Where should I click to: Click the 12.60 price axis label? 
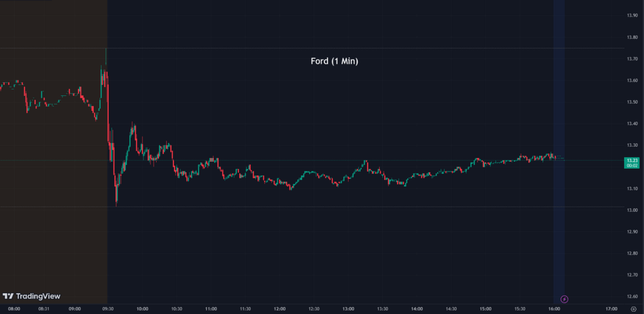click(632, 297)
